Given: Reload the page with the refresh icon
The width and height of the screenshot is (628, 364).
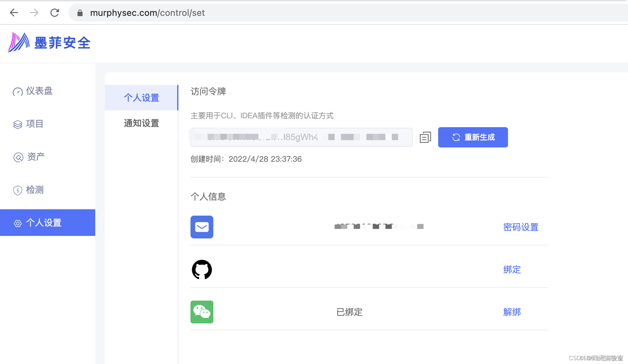Looking at the screenshot, I should pos(55,13).
